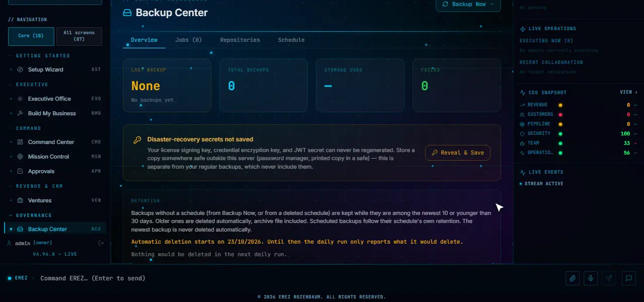Click the Total Backups card

point(264,85)
